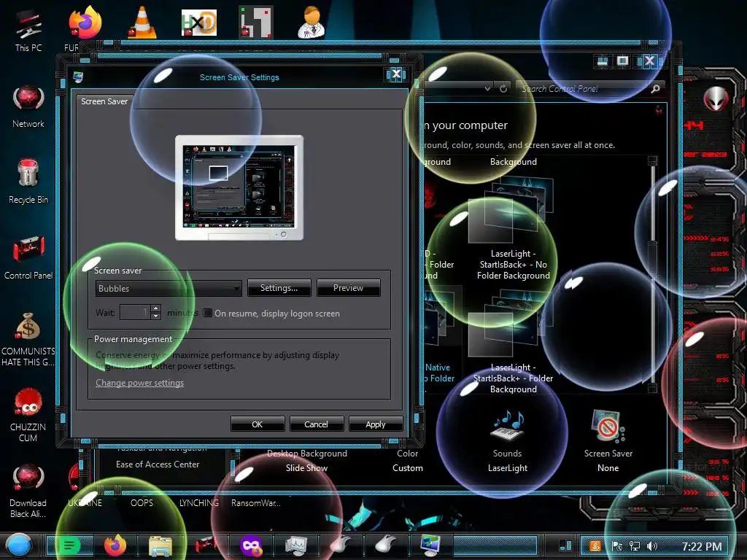
Task: Click the refresh button in Control Panel address bar
Action: [503, 88]
